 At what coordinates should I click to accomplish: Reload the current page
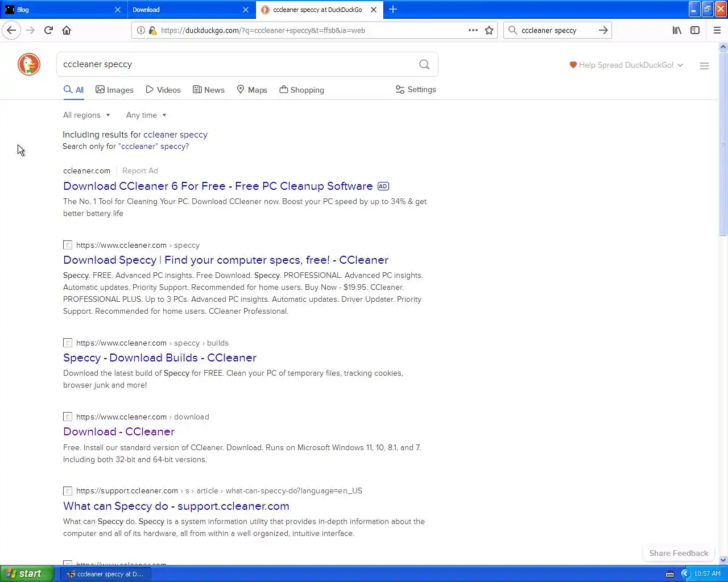tap(48, 30)
